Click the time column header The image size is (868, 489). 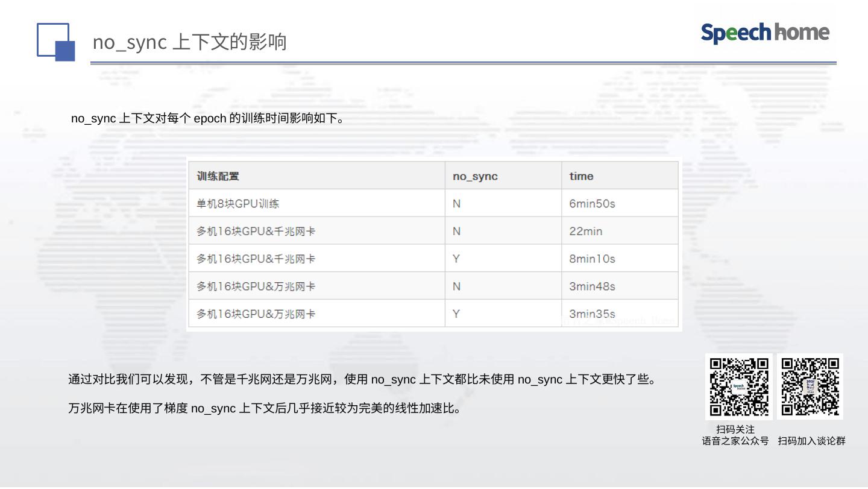click(x=581, y=176)
